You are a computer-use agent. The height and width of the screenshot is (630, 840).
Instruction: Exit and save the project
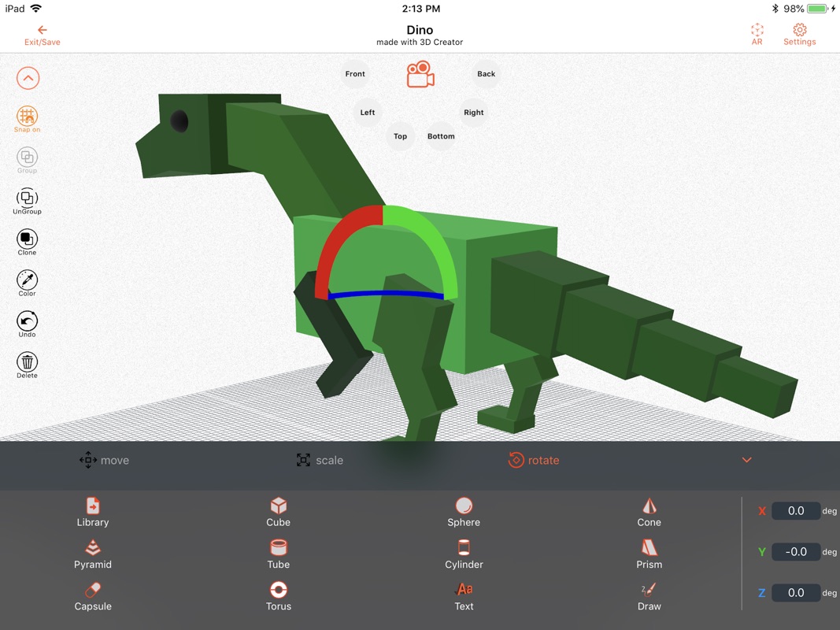pyautogui.click(x=43, y=35)
